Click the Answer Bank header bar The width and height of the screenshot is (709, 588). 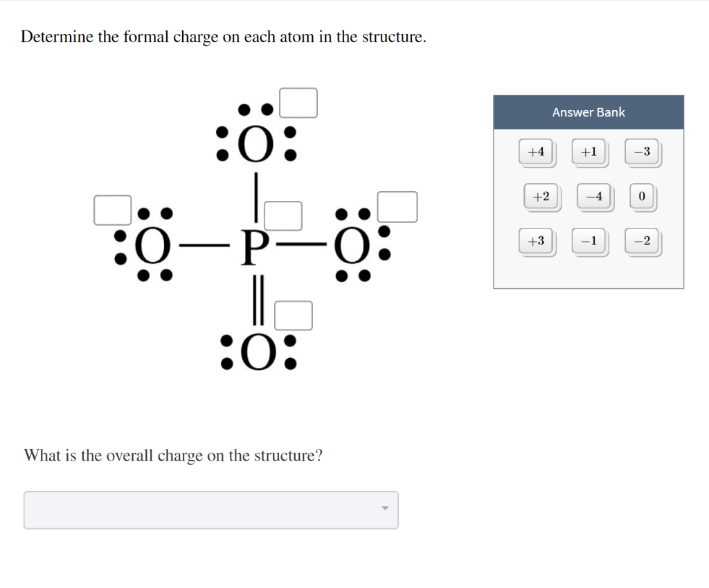(589, 112)
